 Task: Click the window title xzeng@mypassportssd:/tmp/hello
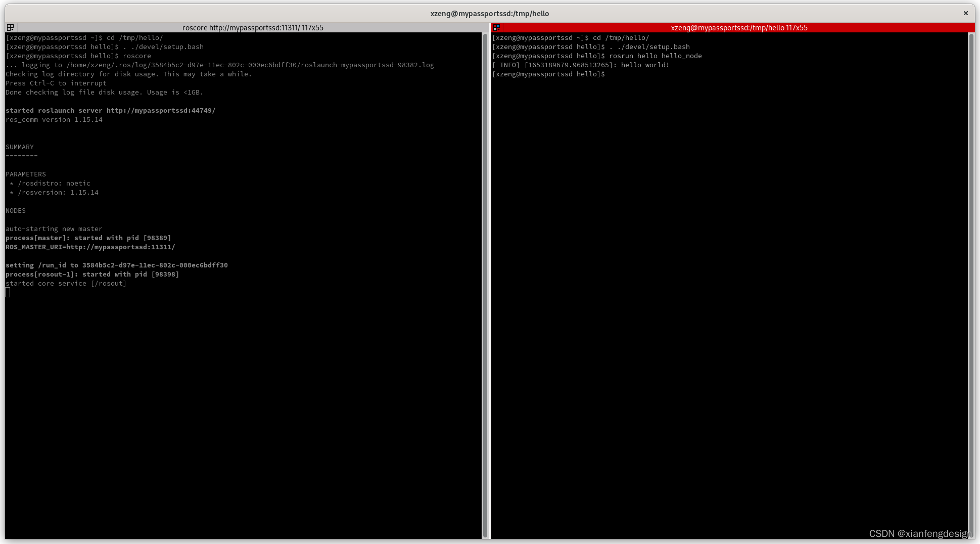click(x=489, y=14)
